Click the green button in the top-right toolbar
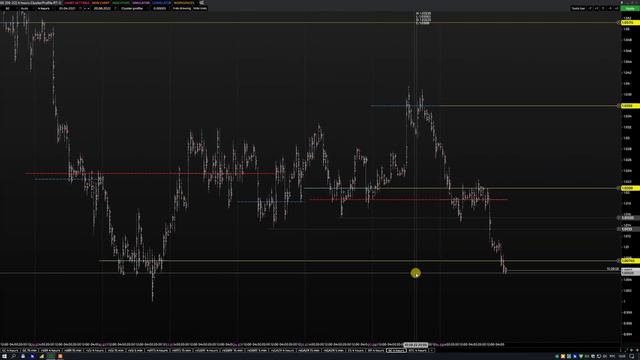This screenshot has width=640, height=360. [630, 8]
